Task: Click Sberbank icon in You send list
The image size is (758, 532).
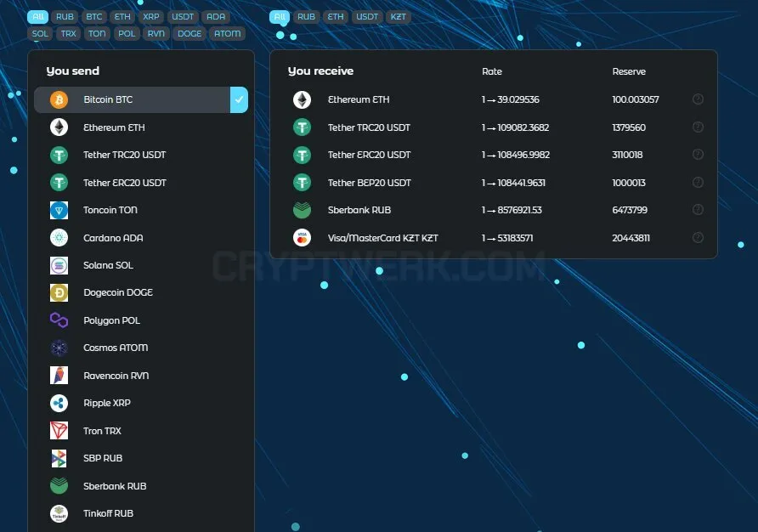Action: point(59,485)
